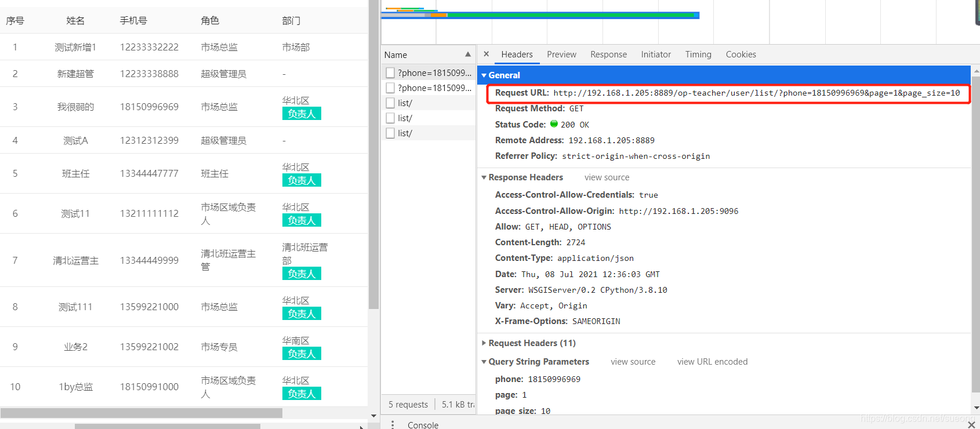Click the Request URL value
Screen dimensions: 980x429
(757, 93)
